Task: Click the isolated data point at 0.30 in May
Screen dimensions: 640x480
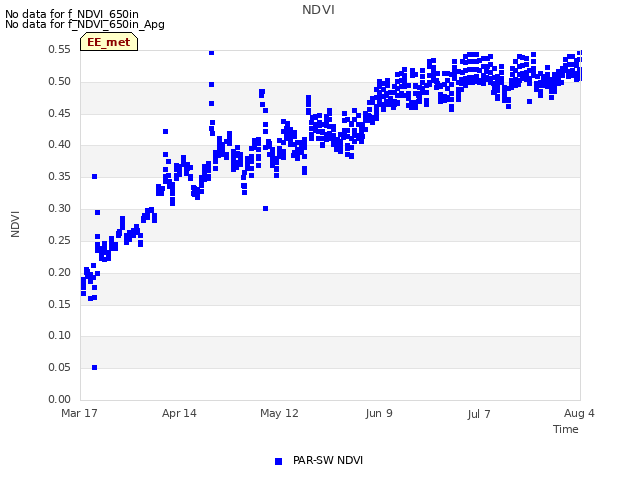Action: click(x=265, y=209)
